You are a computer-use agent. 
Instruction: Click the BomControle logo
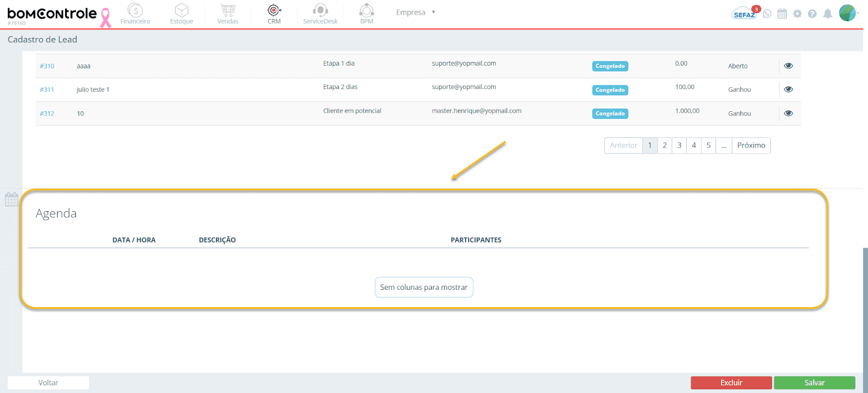pyautogui.click(x=52, y=15)
